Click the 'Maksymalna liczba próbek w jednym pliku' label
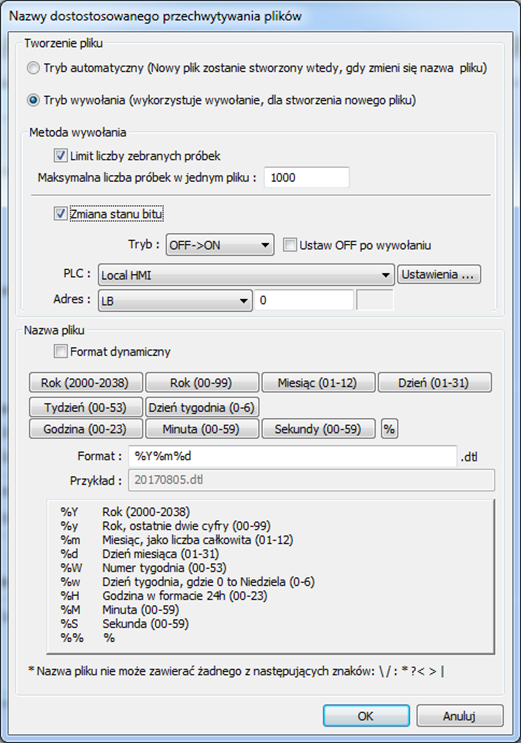The image size is (521, 743). (x=147, y=178)
